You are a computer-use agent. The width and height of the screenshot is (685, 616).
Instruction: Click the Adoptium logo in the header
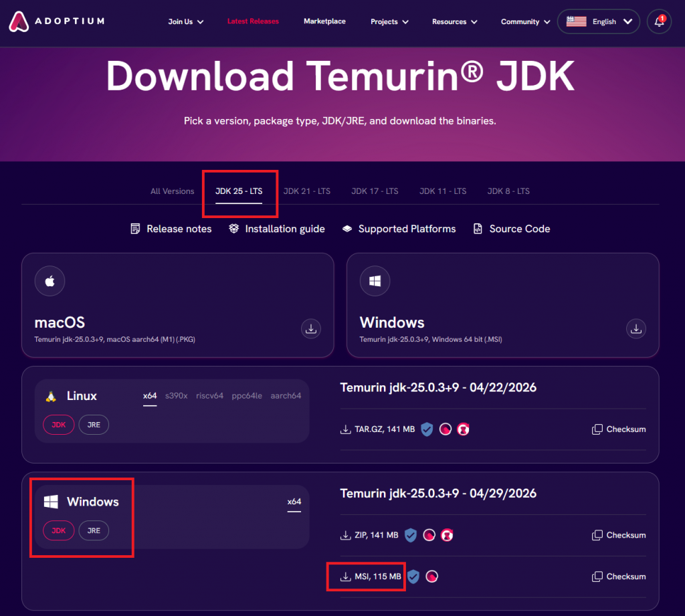(x=57, y=21)
